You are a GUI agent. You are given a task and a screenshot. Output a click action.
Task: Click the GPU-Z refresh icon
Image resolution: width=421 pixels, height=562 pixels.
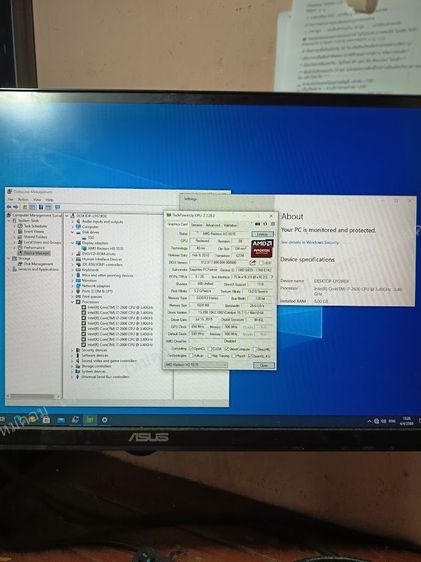pyautogui.click(x=265, y=224)
